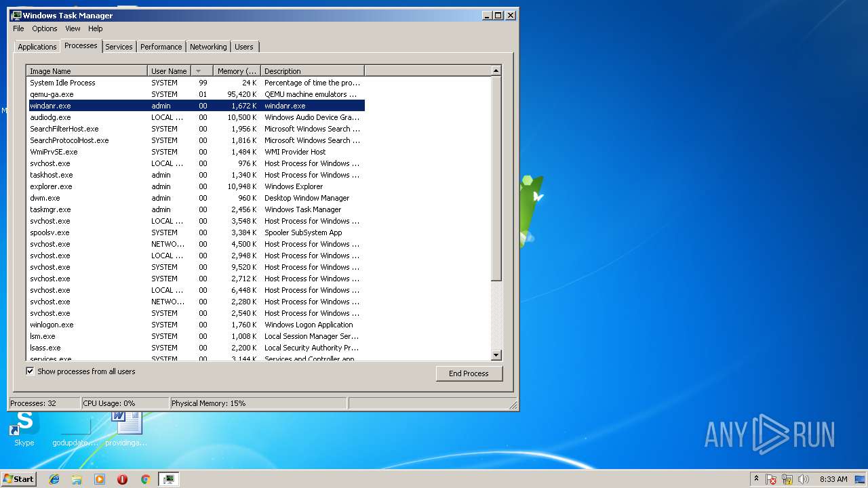Image resolution: width=868 pixels, height=488 pixels.
Task: Select the SearchFilterHost.exe process
Action: [197, 129]
